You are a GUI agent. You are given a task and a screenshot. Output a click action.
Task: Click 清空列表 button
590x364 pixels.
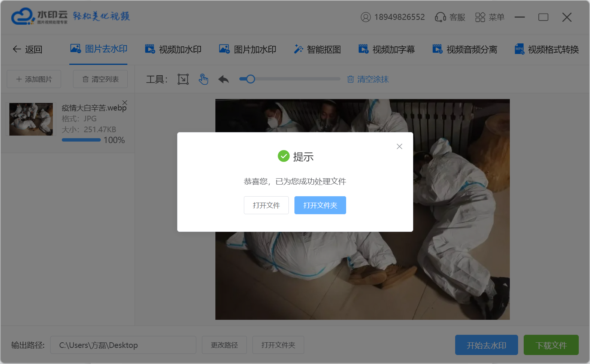point(100,79)
